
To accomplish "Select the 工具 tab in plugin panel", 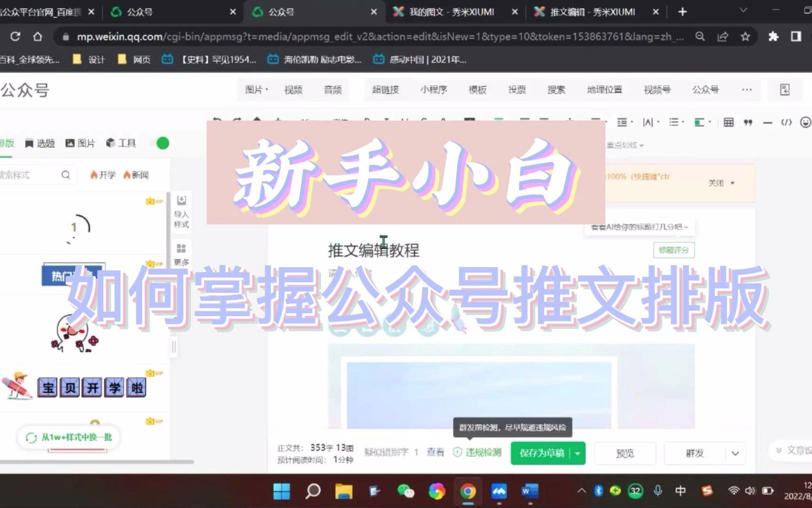I will (x=121, y=143).
